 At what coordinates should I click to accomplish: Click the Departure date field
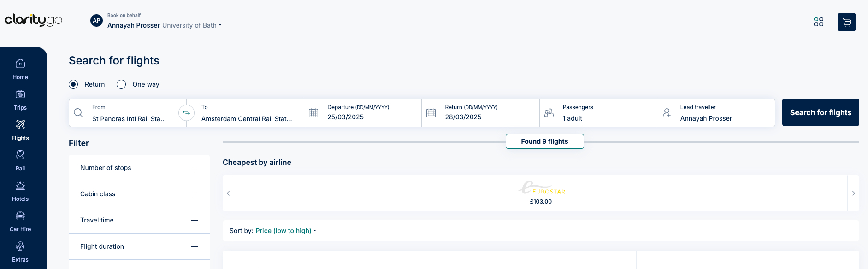click(362, 113)
